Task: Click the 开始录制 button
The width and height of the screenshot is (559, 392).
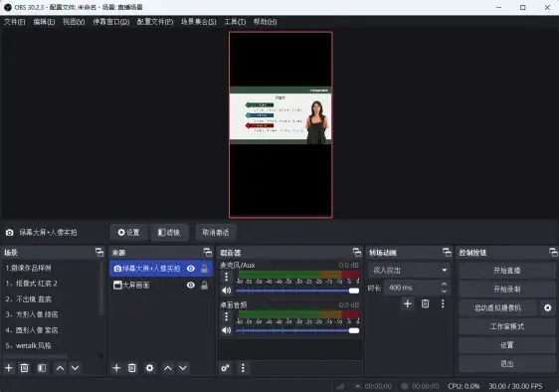Action: coord(506,289)
